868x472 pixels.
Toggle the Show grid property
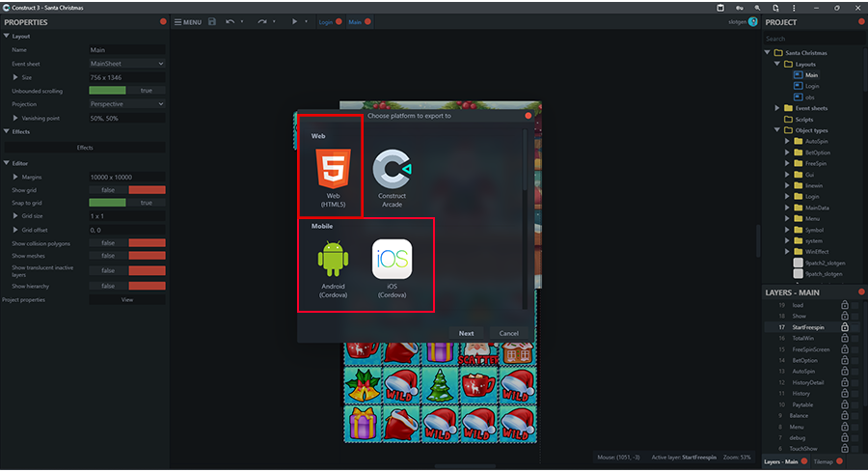pos(126,190)
